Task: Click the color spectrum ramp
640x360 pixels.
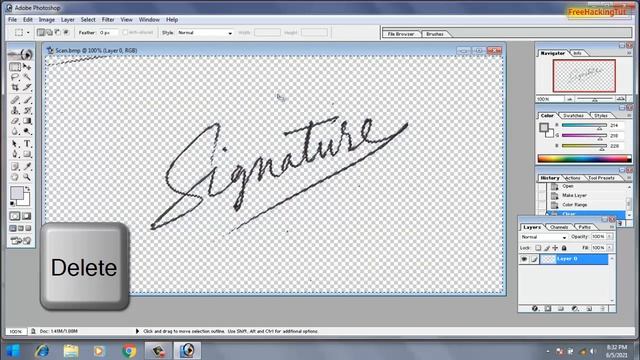Action: point(584,159)
